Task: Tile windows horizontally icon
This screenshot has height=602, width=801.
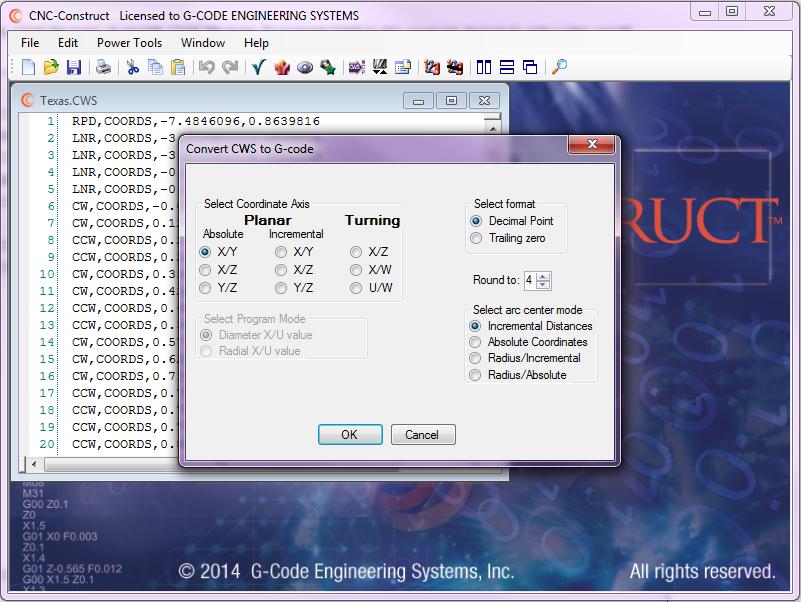Action: (507, 67)
